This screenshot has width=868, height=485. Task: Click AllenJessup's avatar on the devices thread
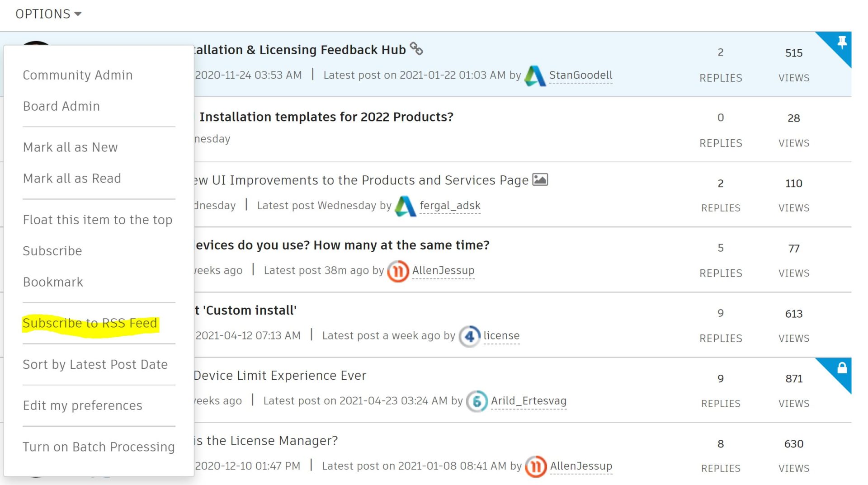point(397,270)
